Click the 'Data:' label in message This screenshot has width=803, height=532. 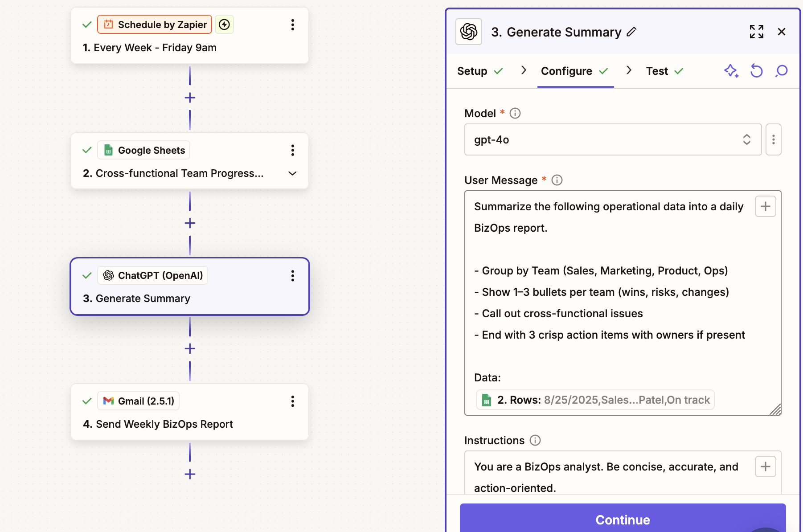tap(488, 378)
